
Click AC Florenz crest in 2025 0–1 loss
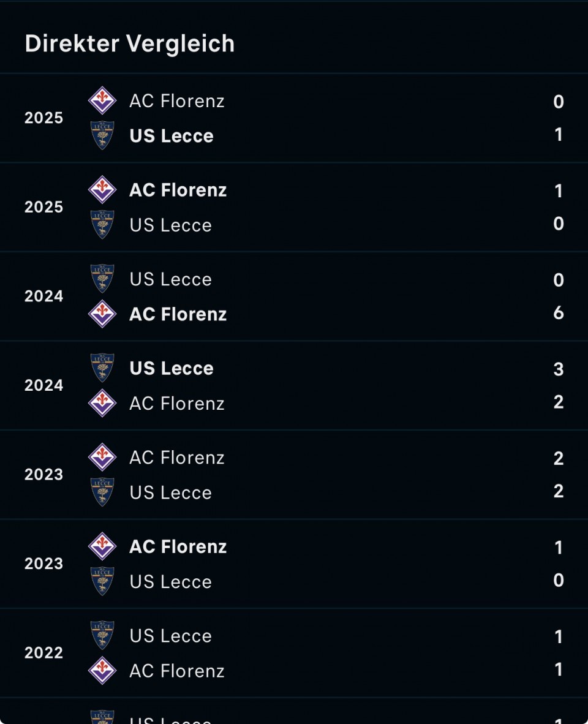coord(102,100)
